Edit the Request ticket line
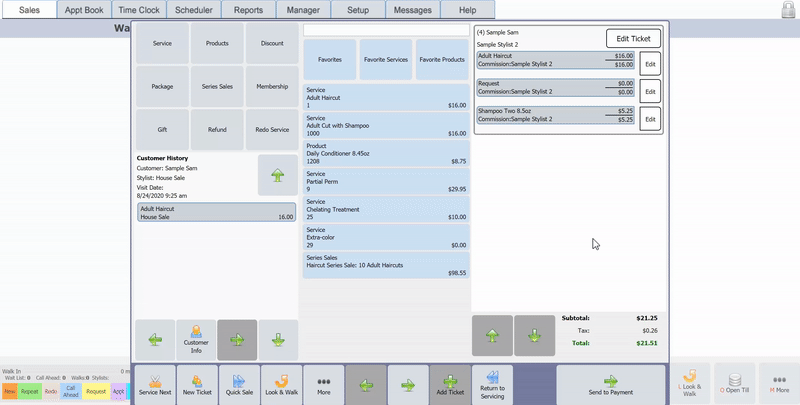The height and width of the screenshot is (405, 800). coord(650,92)
